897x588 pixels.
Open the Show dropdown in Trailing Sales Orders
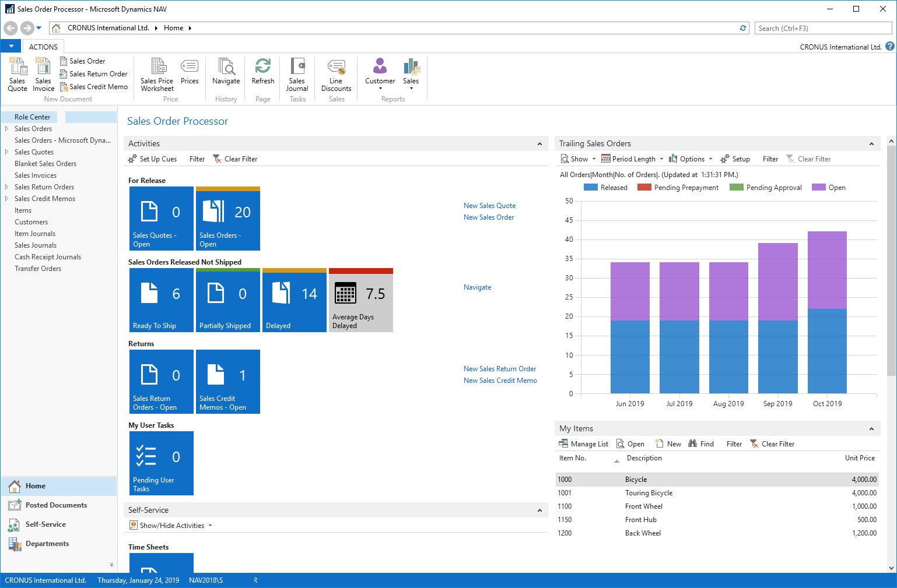579,159
